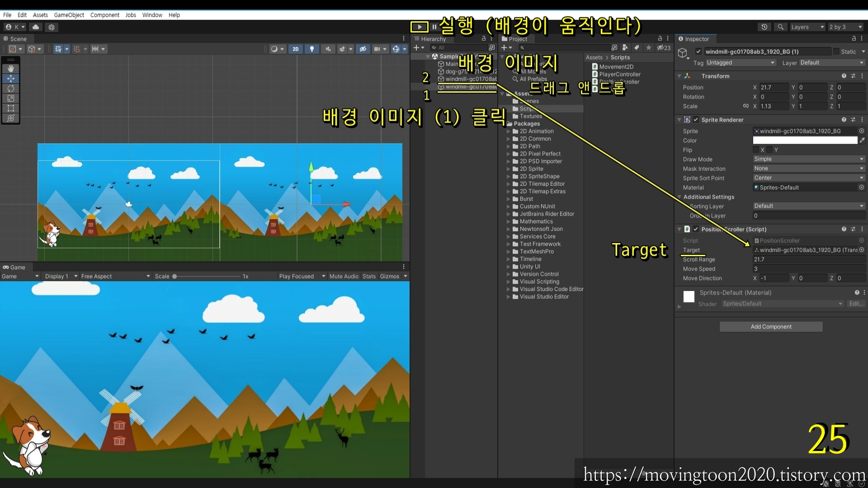
Task: Open the Draw Mode dropdown
Action: pyautogui.click(x=809, y=159)
